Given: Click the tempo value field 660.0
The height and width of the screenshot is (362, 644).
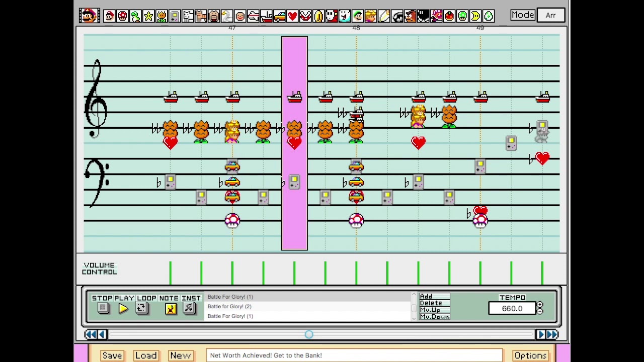Looking at the screenshot, I should [x=512, y=309].
